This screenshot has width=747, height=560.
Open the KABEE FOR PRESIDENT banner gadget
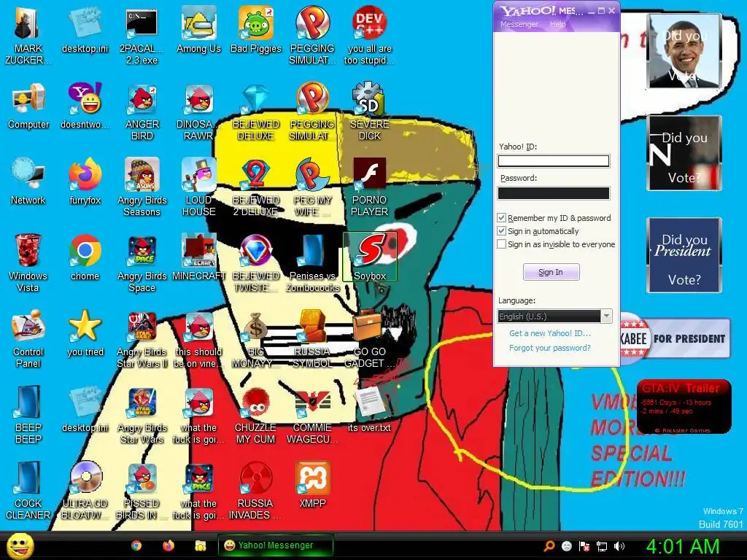point(675,338)
